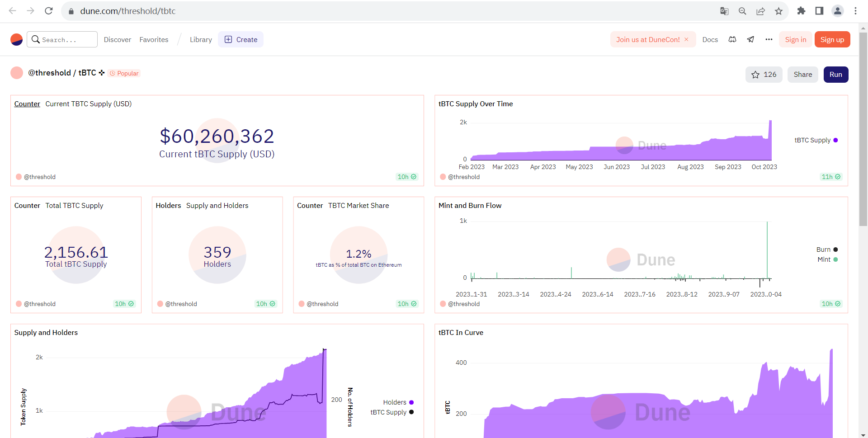Click the 11h status on tBTC Supply Over Time
The image size is (868, 438).
(831, 177)
